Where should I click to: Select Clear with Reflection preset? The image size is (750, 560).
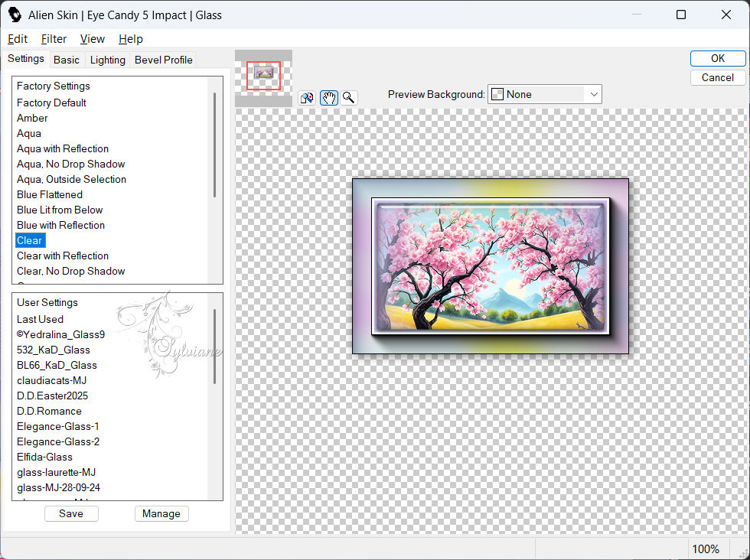pos(63,256)
